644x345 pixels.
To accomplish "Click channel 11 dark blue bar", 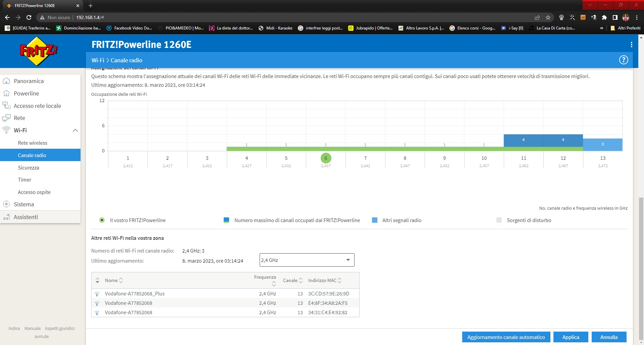I will point(523,140).
